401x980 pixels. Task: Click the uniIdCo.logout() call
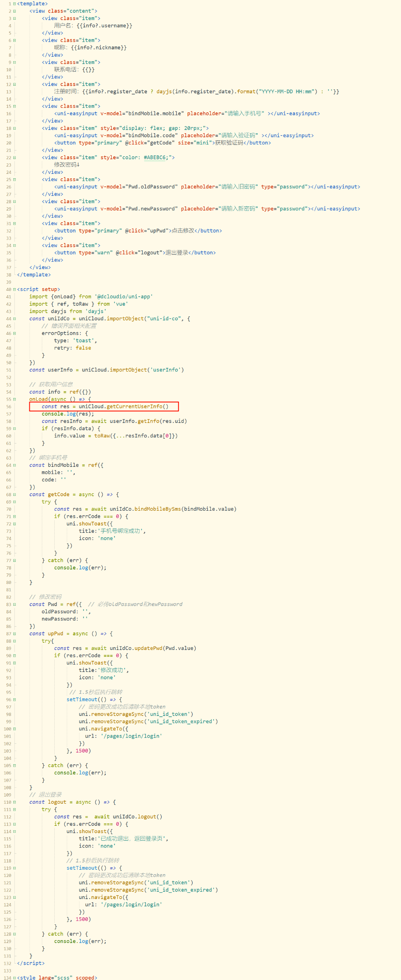pyautogui.click(x=138, y=817)
